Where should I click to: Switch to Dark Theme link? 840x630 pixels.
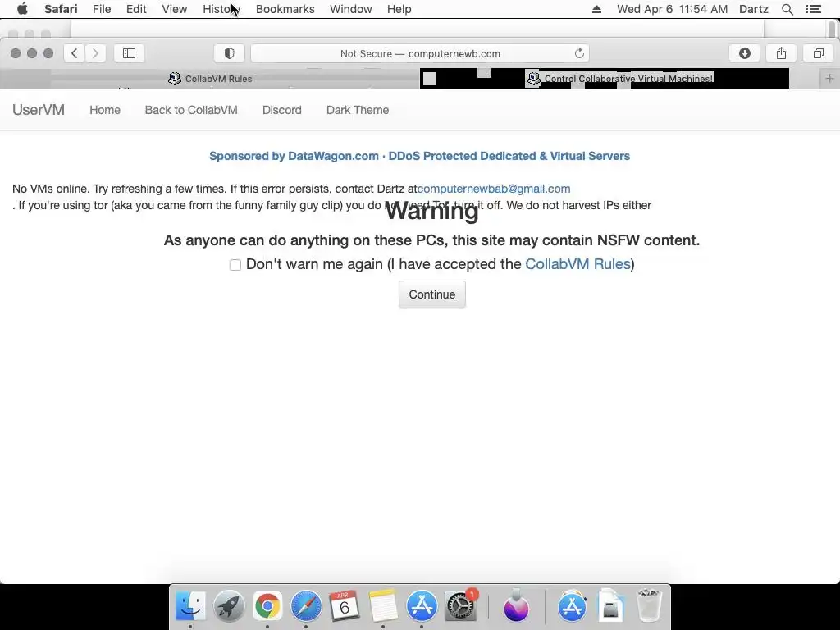pos(358,110)
